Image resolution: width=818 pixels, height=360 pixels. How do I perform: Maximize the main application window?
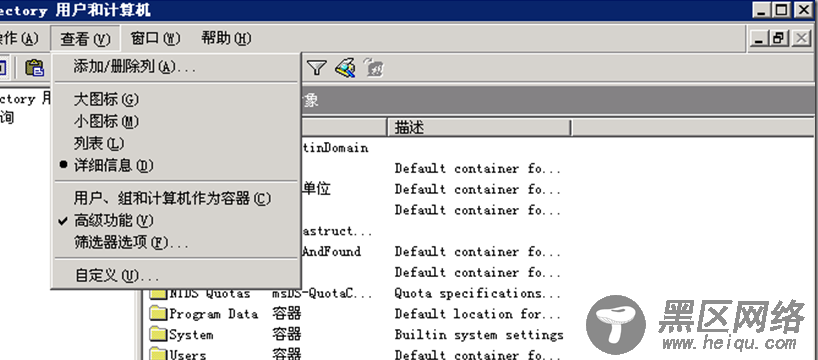[x=781, y=9]
